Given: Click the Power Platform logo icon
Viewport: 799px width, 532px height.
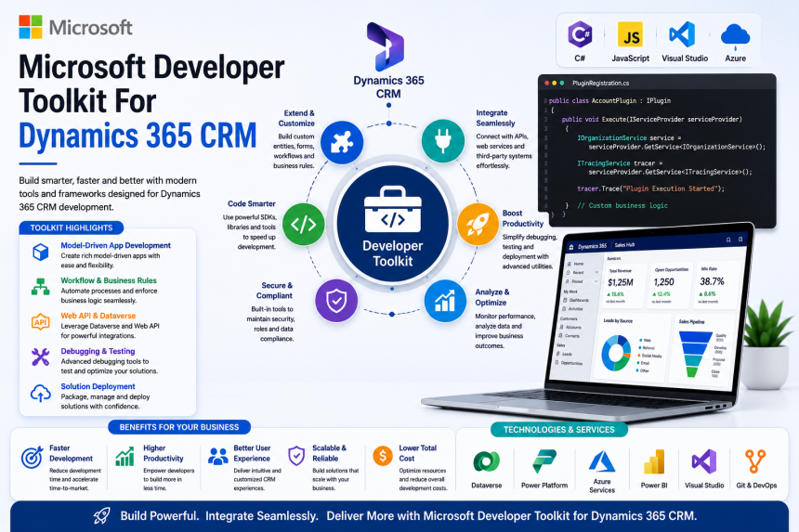Looking at the screenshot, I should click(544, 461).
